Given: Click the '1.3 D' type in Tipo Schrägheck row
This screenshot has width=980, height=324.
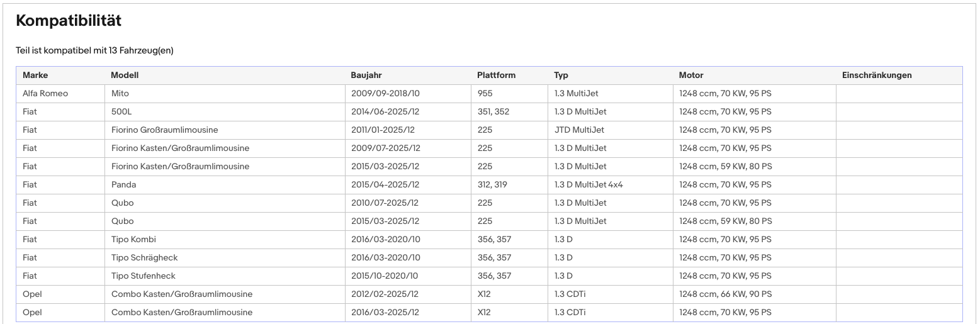Looking at the screenshot, I should 563,257.
